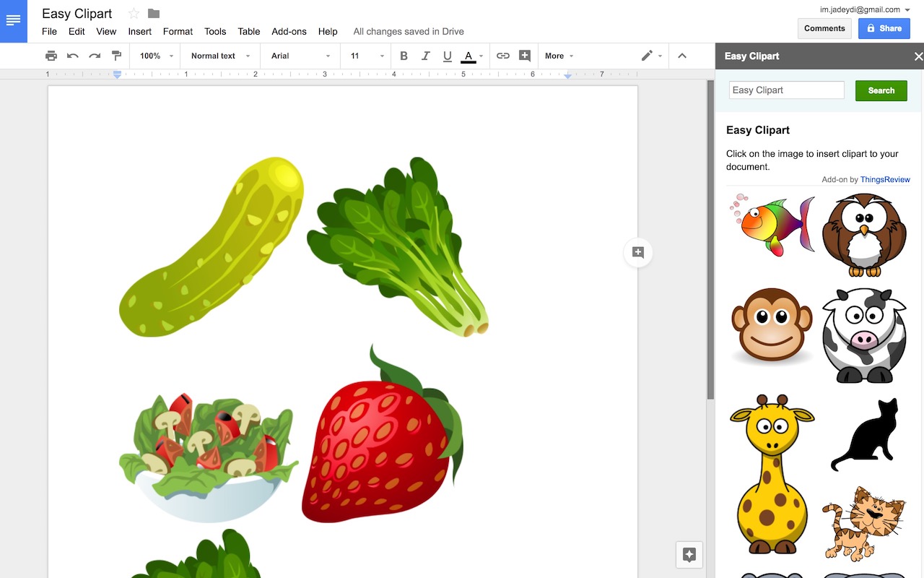
Task: Click the Google Docs home icon
Action: [14, 21]
